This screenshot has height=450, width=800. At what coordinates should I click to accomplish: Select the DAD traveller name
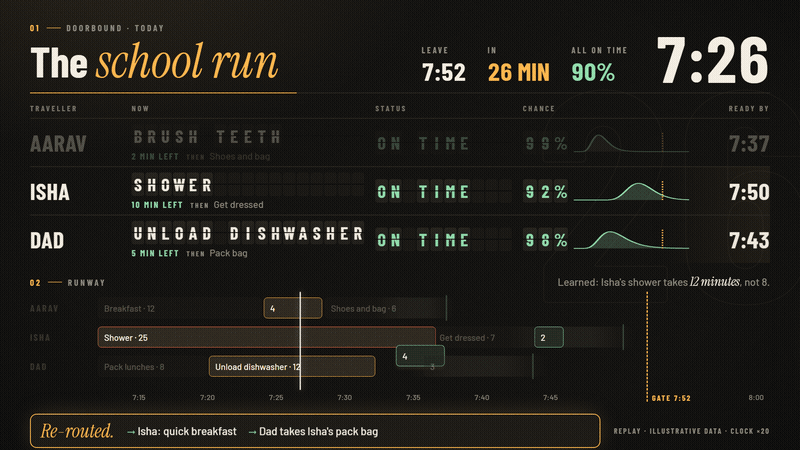click(47, 241)
